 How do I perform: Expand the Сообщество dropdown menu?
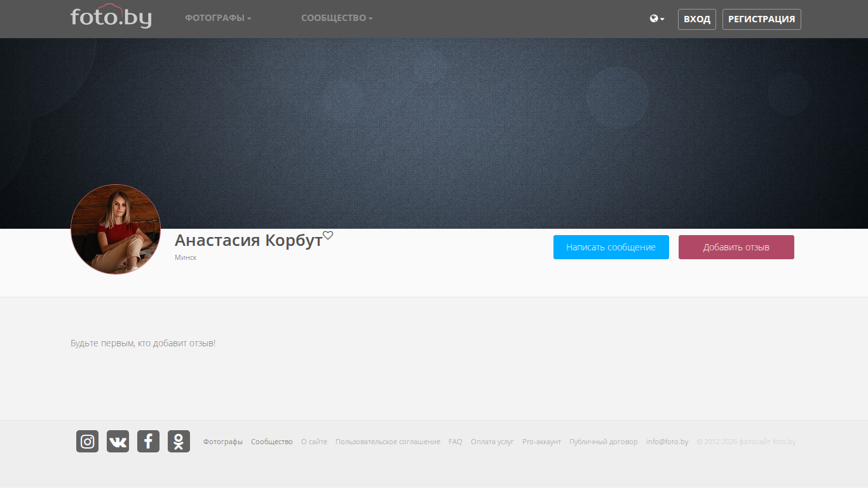click(337, 18)
